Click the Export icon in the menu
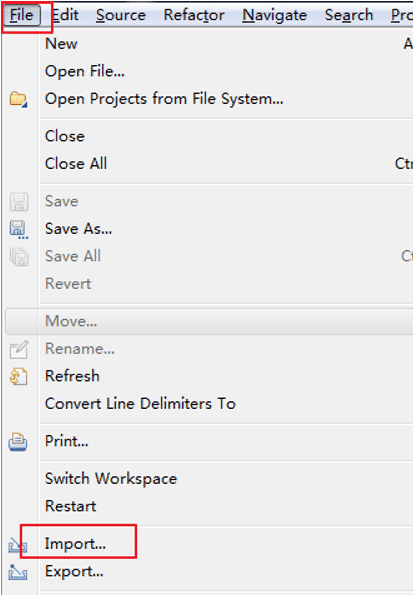This screenshot has height=599, width=418. tap(18, 572)
